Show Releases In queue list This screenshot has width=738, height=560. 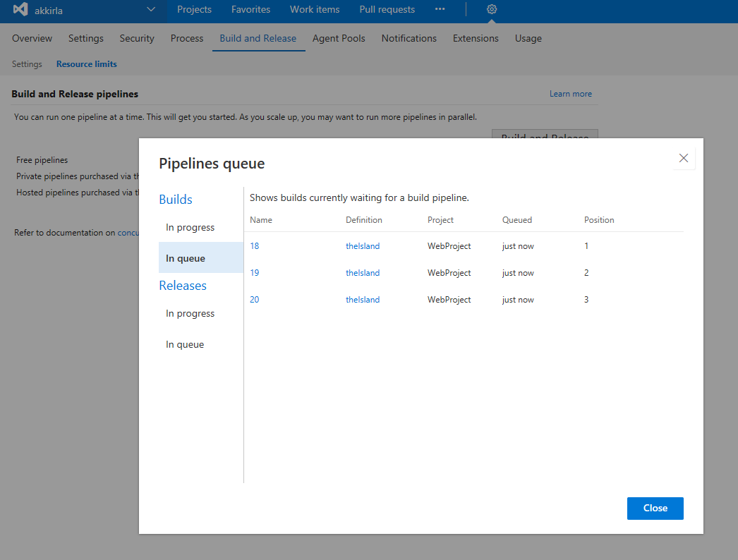click(x=185, y=344)
